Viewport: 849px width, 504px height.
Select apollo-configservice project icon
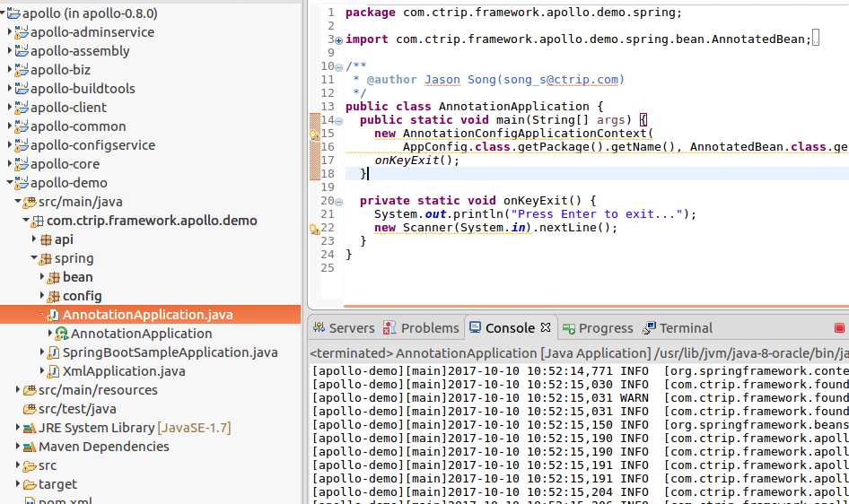[x=22, y=145]
